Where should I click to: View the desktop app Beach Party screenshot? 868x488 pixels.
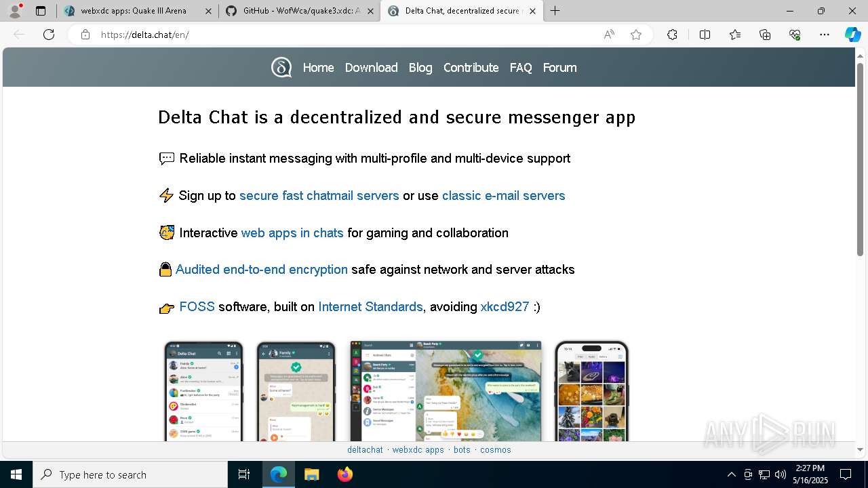[446, 391]
